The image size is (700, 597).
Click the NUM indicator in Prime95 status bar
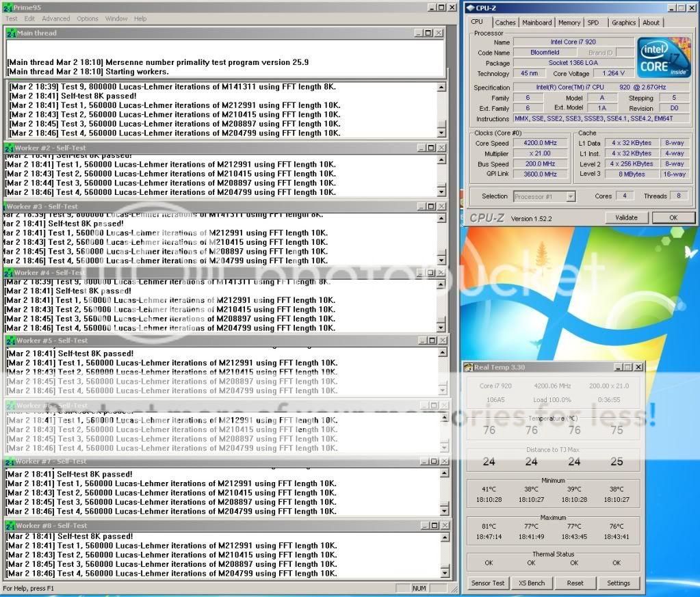[419, 589]
